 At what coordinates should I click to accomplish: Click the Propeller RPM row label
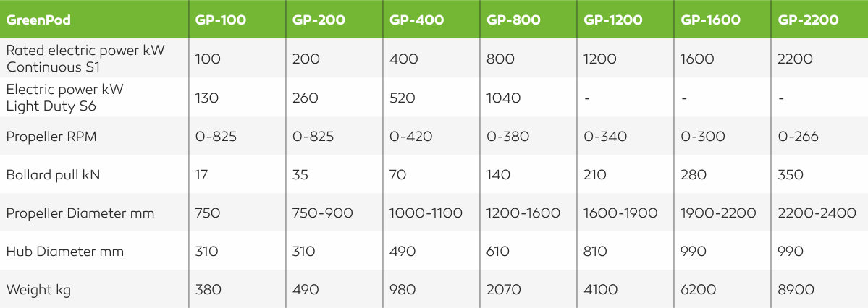(x=51, y=137)
